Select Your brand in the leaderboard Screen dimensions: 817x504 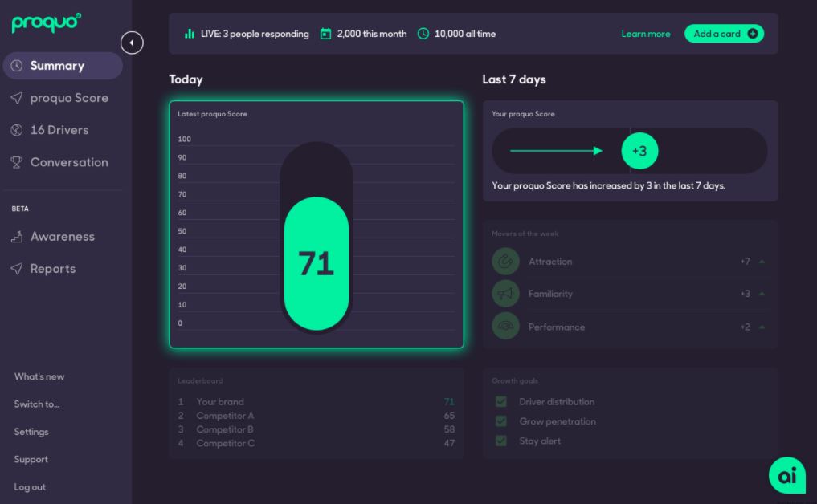click(x=220, y=402)
